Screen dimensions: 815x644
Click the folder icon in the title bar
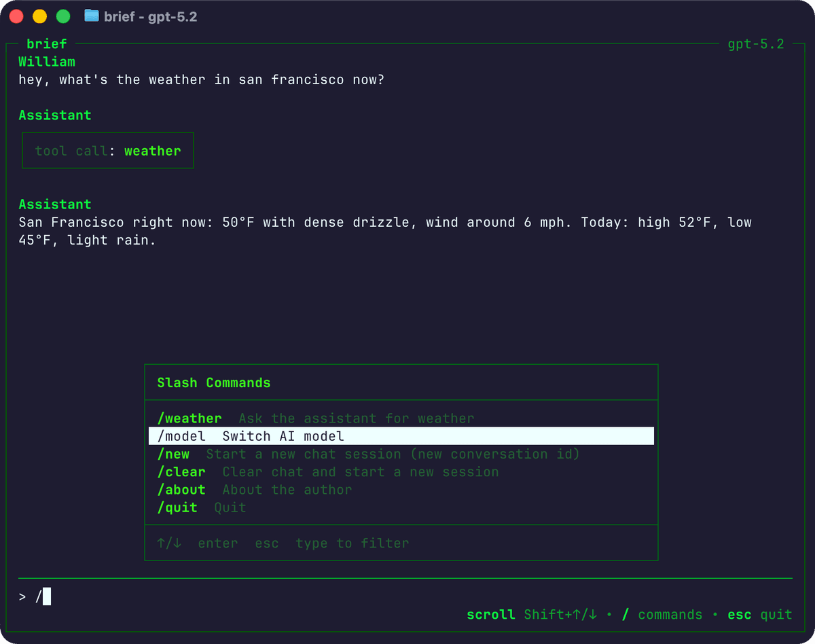91,16
